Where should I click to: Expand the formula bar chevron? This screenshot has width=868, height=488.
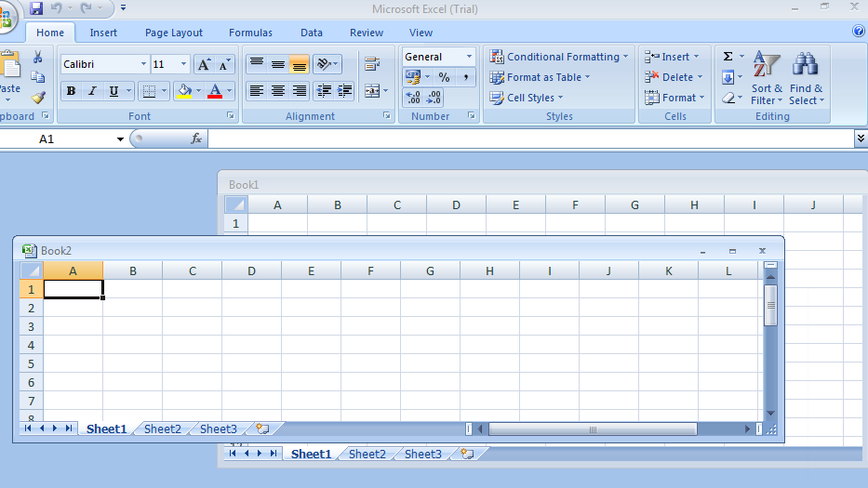861,138
